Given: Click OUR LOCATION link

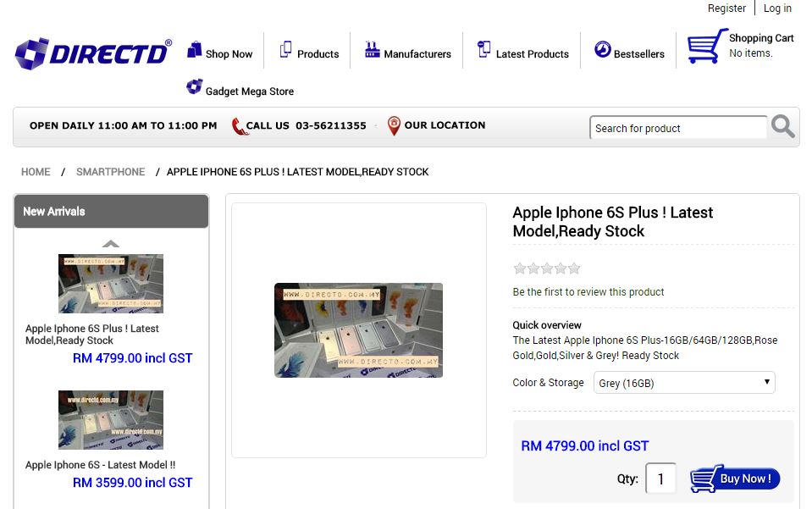Looking at the screenshot, I should coord(445,125).
